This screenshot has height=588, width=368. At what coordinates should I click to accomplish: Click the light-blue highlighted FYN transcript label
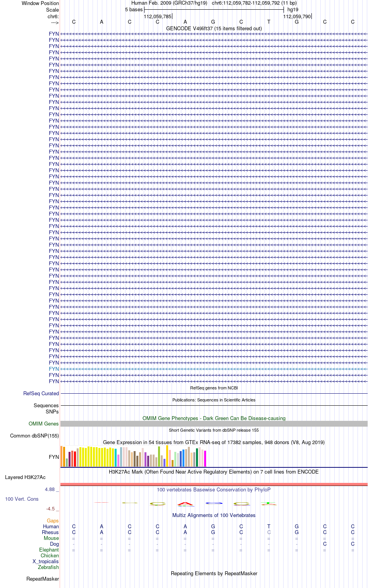click(54, 369)
